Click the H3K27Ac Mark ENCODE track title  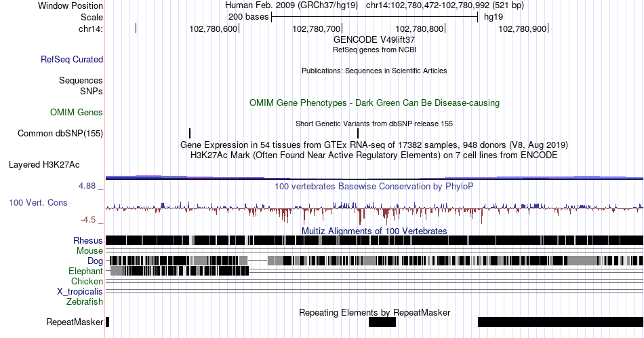(374, 155)
